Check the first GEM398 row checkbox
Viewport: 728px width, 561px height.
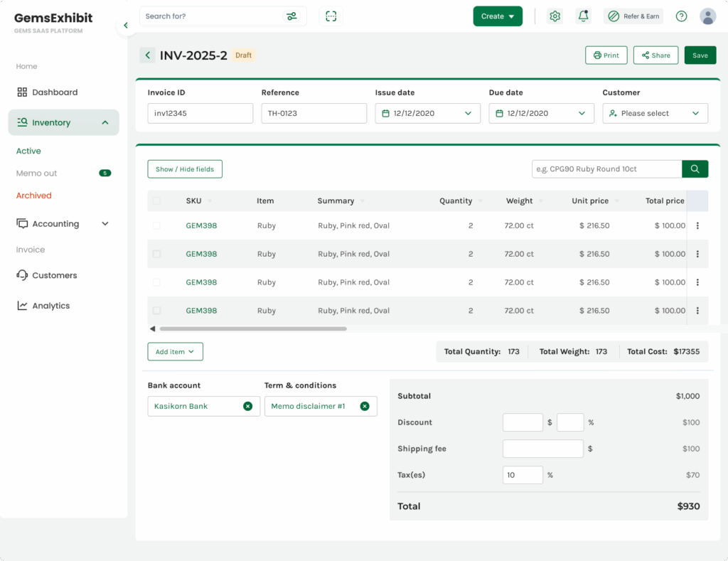click(x=156, y=225)
